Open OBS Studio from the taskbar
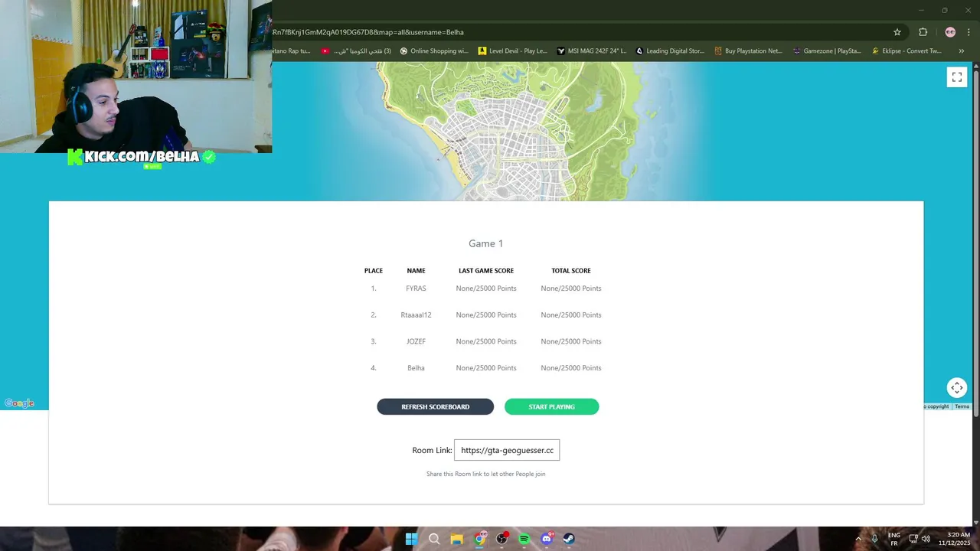 point(502,539)
